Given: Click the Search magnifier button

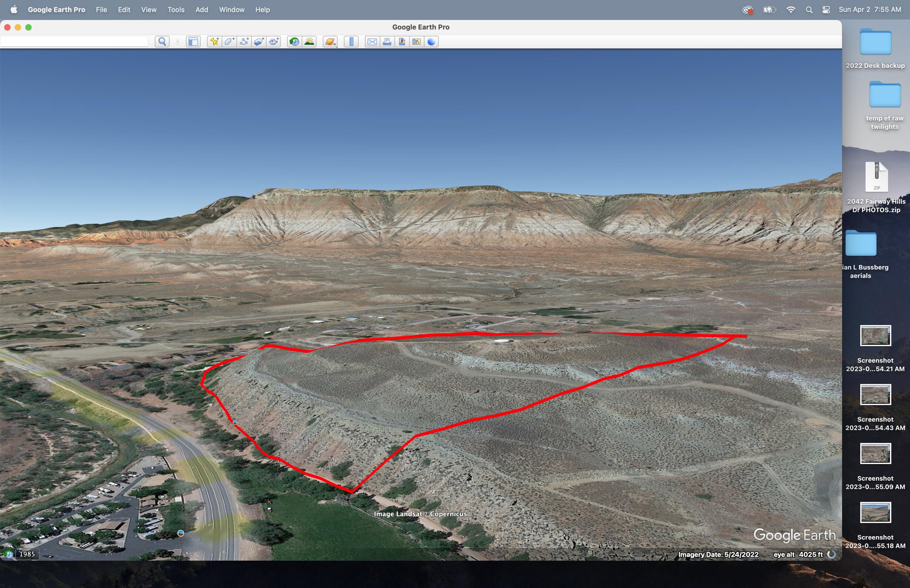Looking at the screenshot, I should 162,42.
